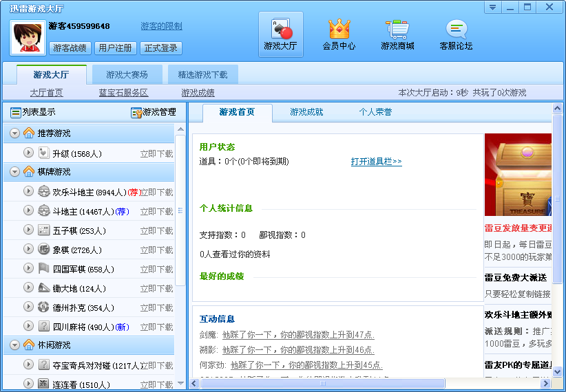
Task: Collapse the 推荐游戏 category
Action: [15, 133]
